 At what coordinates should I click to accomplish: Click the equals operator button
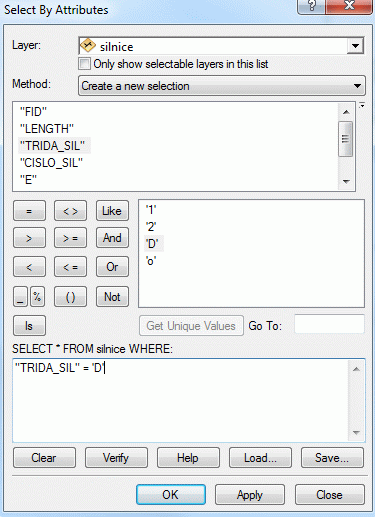point(29,211)
